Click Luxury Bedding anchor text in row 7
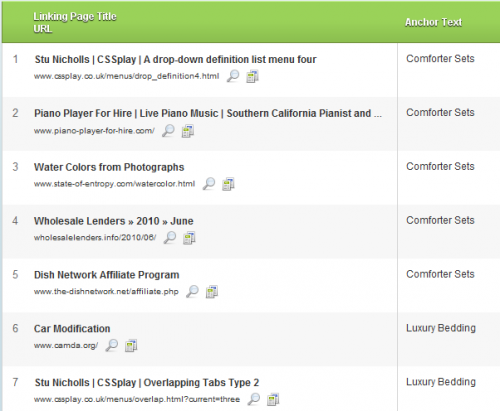500x411 pixels. [441, 382]
